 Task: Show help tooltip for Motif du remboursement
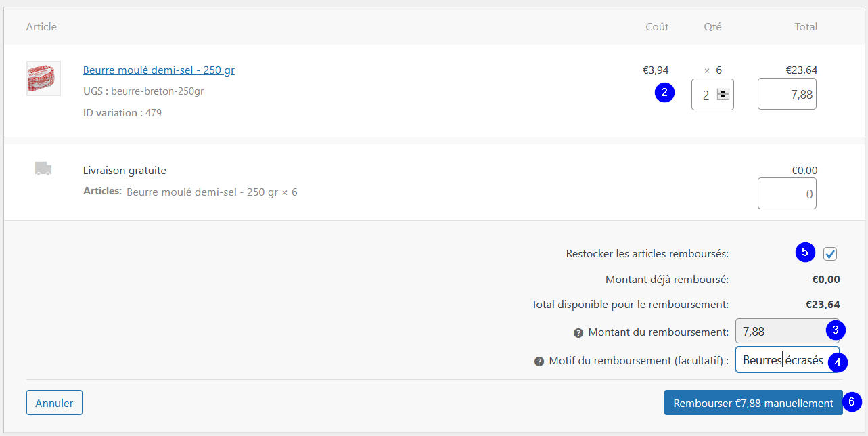click(539, 362)
